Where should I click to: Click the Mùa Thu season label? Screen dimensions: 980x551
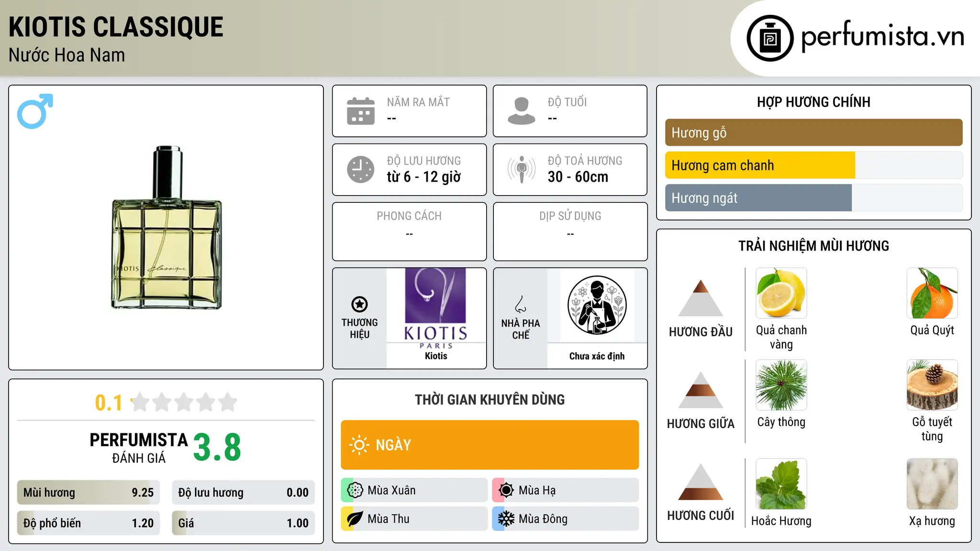(389, 519)
